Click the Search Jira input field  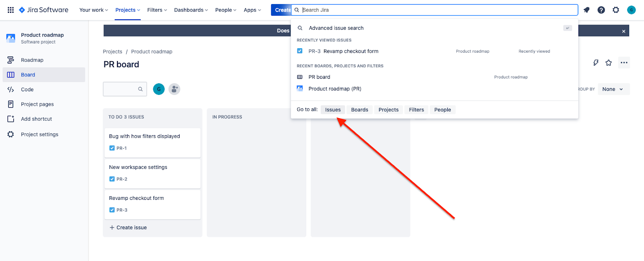[x=435, y=10]
